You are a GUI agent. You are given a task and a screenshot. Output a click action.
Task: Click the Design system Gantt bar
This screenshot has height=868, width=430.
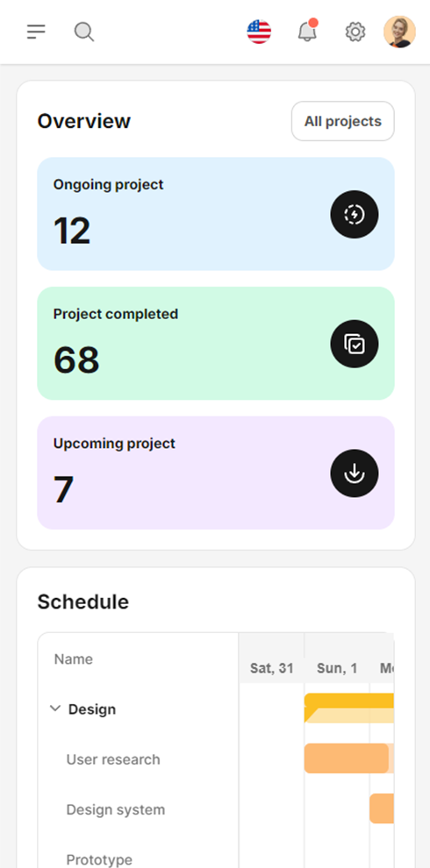(x=382, y=808)
